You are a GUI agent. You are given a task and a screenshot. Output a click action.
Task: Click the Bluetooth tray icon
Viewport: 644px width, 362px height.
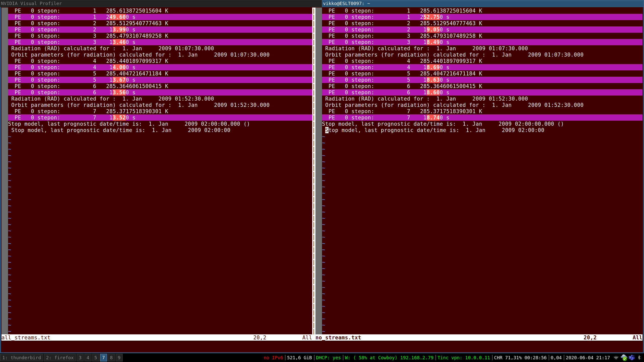point(639,357)
